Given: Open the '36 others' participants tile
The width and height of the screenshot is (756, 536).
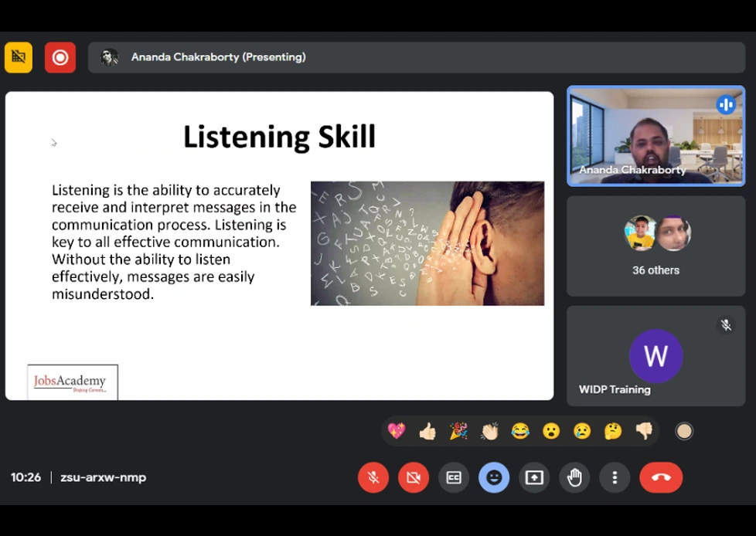Looking at the screenshot, I should coord(656,246).
